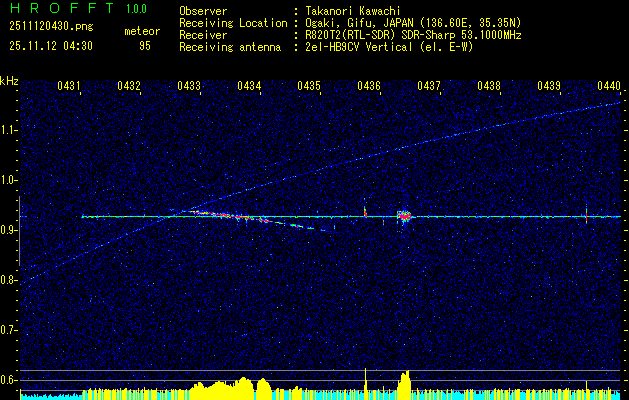Click the HROFFT title text
Viewport: 629px width, 400px height.
tap(62, 8)
